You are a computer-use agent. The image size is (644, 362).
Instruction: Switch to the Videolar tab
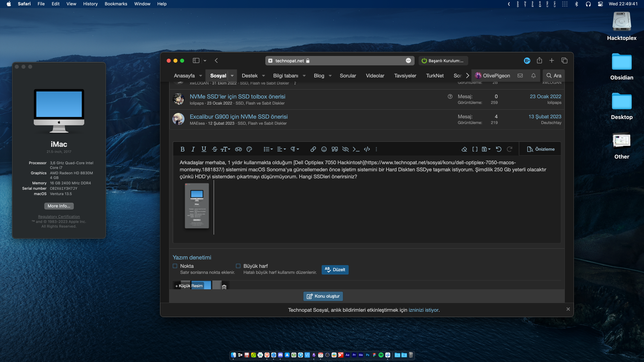(375, 76)
